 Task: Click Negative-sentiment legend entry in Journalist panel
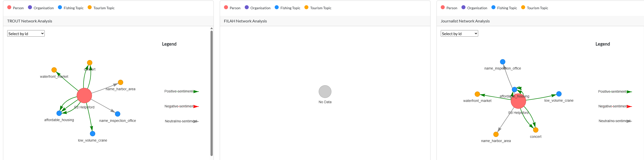[613, 106]
